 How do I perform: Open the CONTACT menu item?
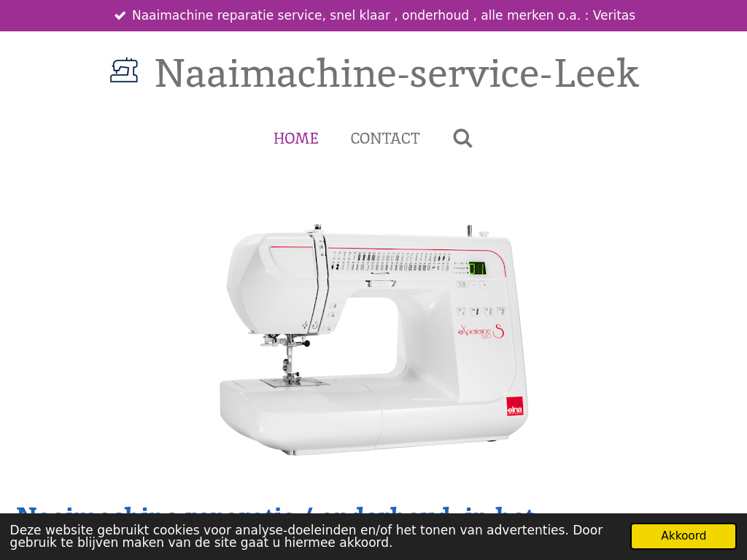(385, 139)
